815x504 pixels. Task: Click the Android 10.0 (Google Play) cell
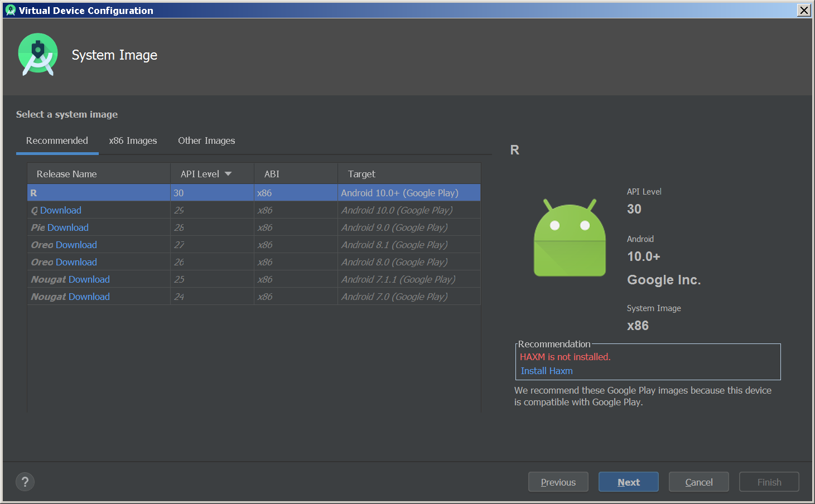pos(409,210)
